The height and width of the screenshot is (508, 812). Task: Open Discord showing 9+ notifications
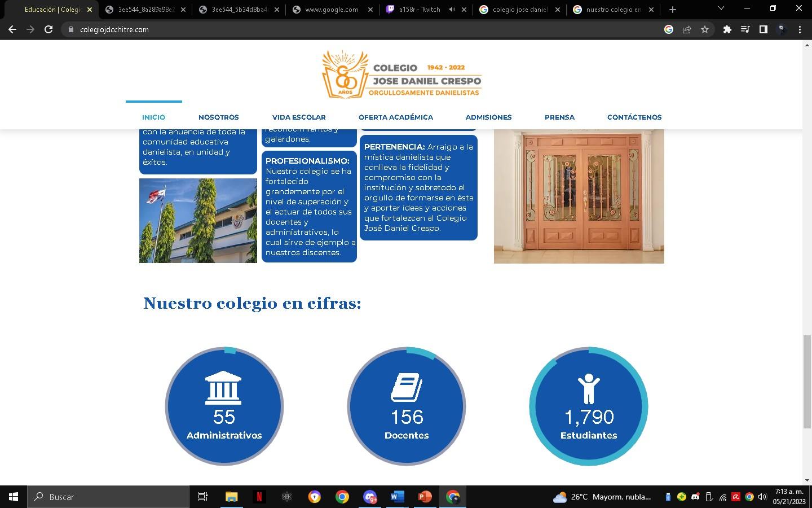point(369,497)
